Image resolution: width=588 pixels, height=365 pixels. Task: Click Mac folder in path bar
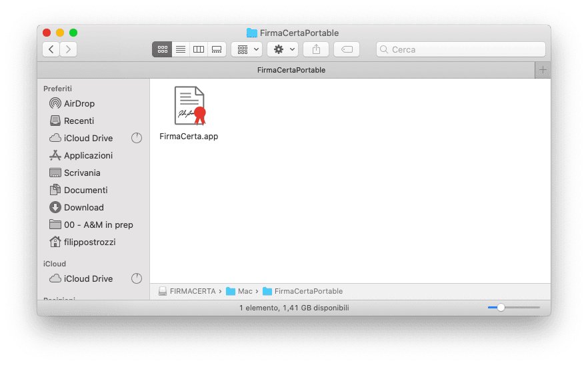239,291
